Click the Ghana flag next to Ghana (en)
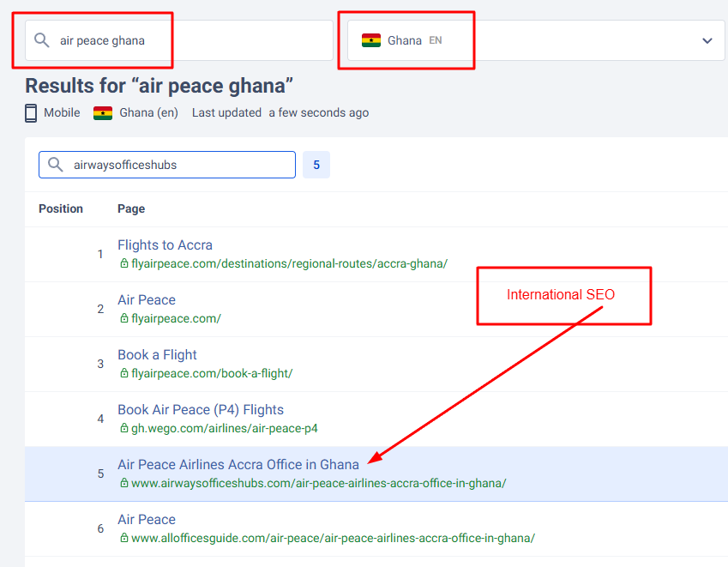 103,113
